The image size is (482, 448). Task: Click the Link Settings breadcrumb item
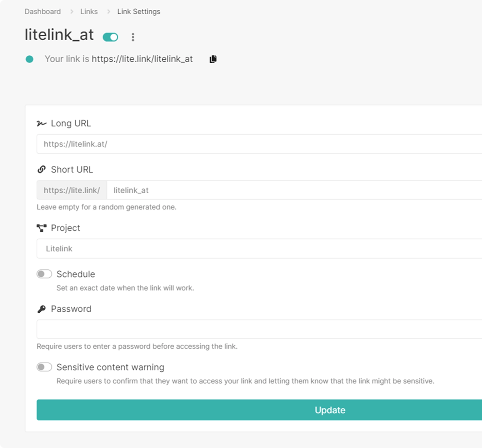[139, 12]
